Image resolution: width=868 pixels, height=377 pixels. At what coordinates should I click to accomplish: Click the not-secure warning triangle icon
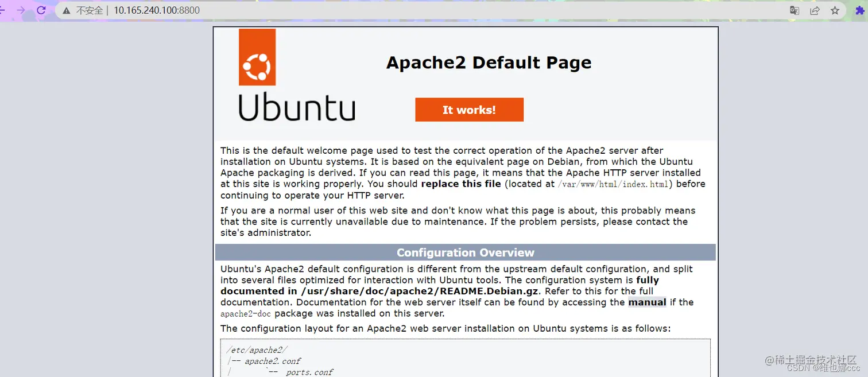point(67,10)
